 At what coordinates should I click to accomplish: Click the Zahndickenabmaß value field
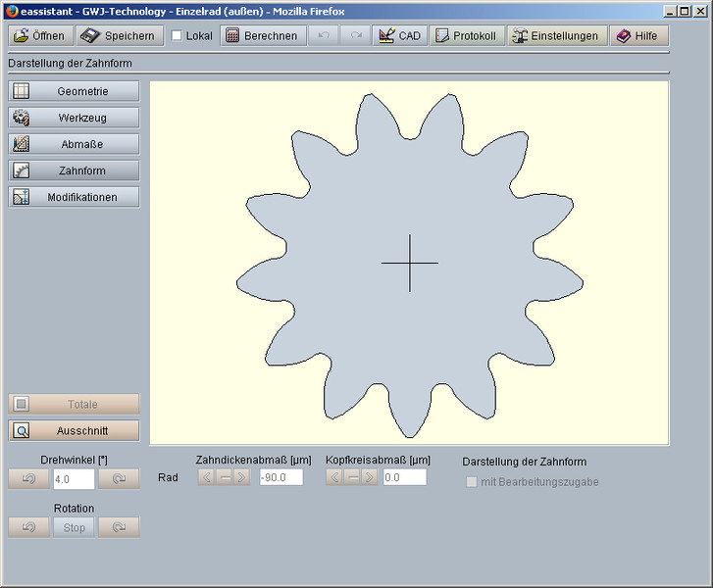(280, 477)
